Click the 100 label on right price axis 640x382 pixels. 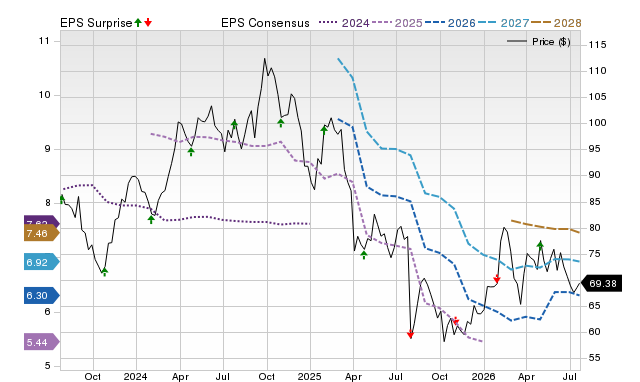click(x=598, y=122)
